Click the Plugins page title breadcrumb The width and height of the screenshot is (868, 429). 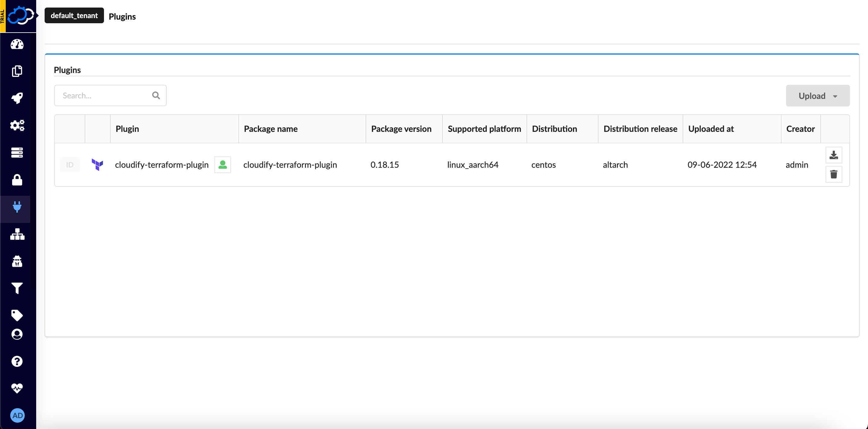(x=122, y=17)
